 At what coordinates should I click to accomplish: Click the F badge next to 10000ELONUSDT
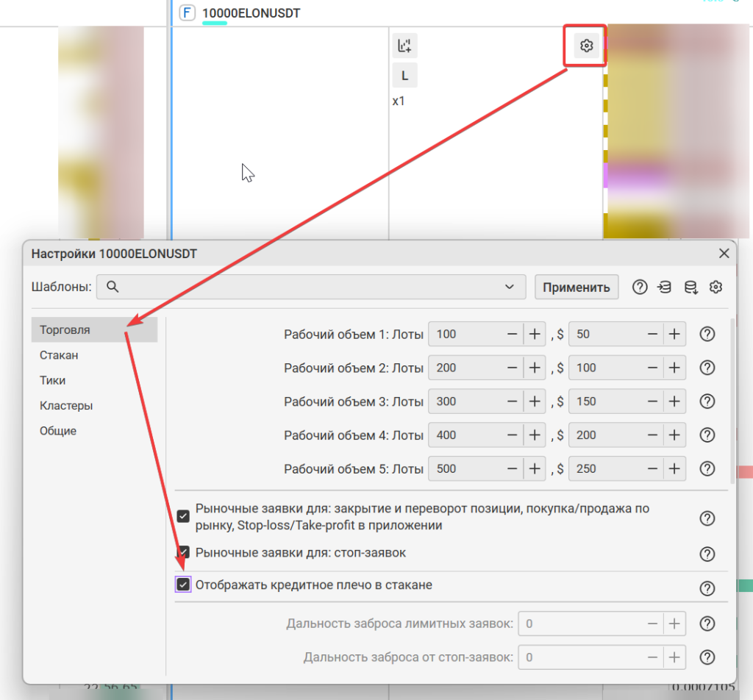[x=187, y=12]
